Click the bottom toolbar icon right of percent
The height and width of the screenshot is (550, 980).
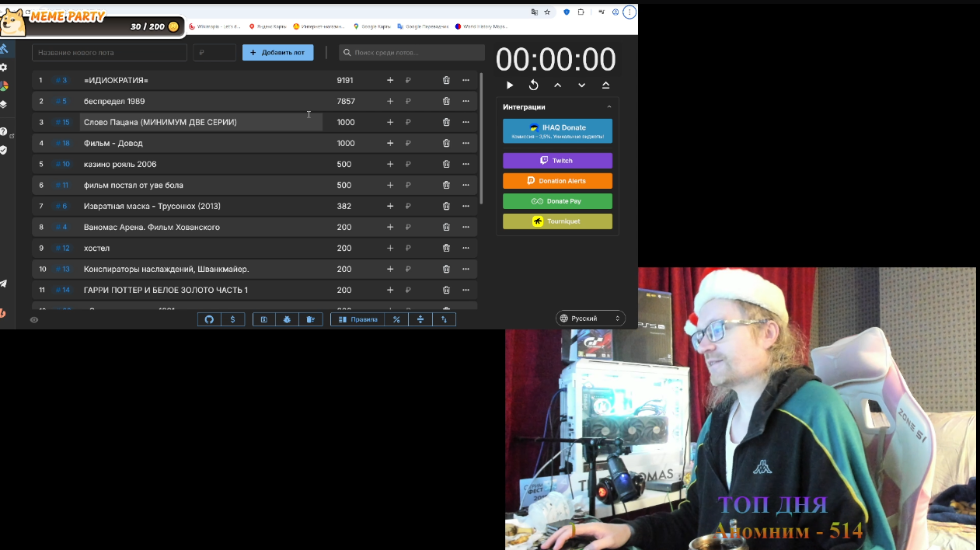tap(420, 319)
